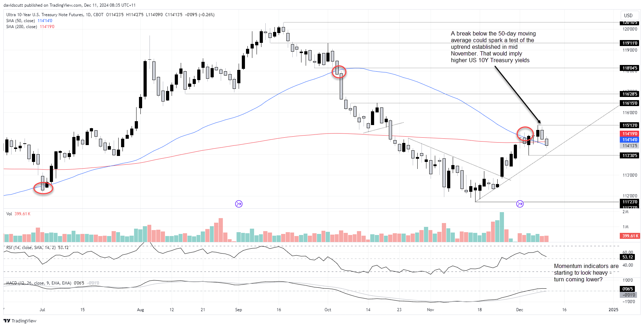The height and width of the screenshot is (327, 644).
Task: Click the red SMA 200 value 114'19'0 in legend
Action: point(47,27)
